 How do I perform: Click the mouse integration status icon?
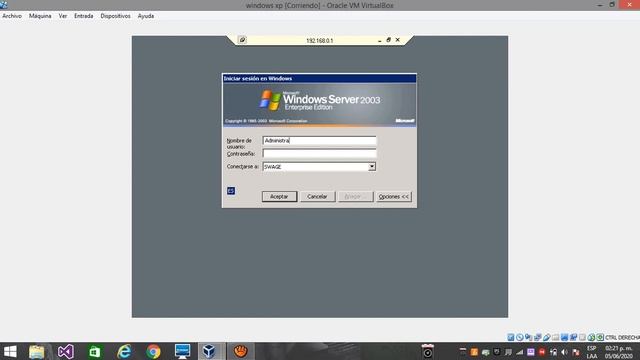(x=591, y=337)
